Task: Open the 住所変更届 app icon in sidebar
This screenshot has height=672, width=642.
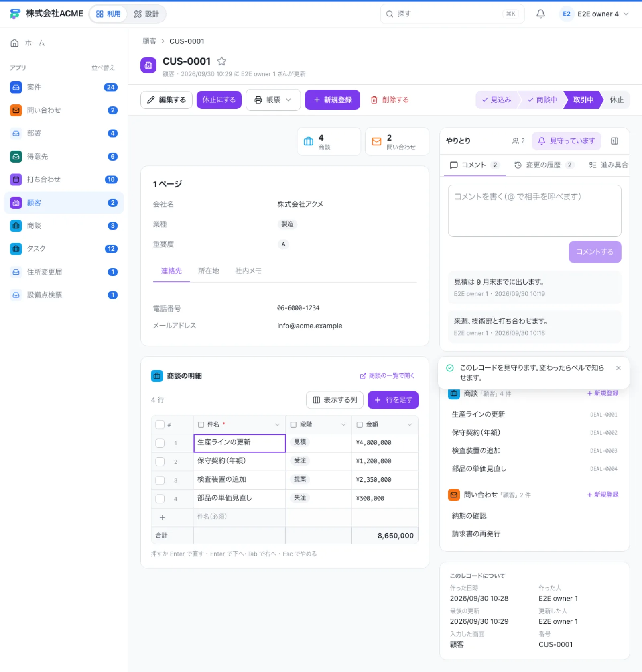Action: (16, 272)
